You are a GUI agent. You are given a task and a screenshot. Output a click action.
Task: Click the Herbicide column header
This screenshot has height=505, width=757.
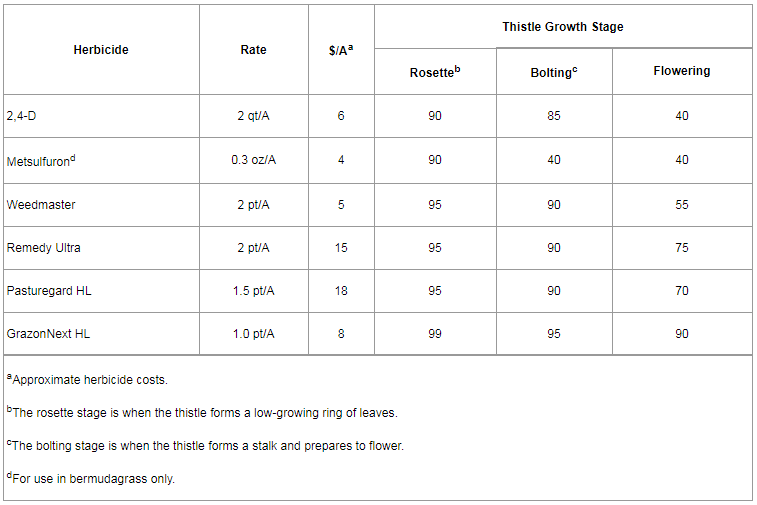101,50
